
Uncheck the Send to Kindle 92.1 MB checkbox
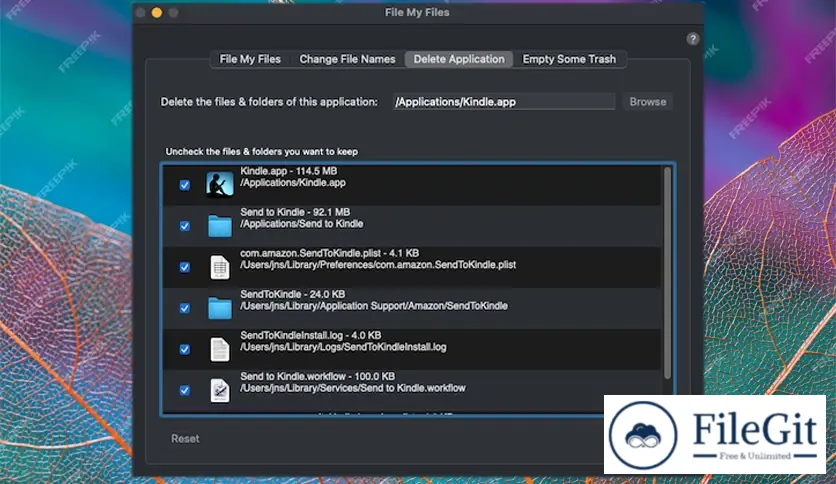[x=184, y=226]
